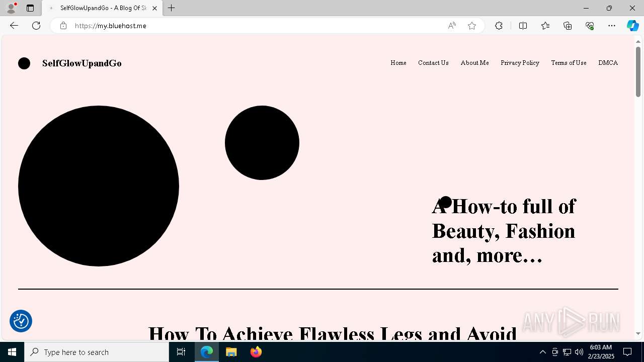Viewport: 644px width, 362px height.
Task: Open the tab actions menu icon
Action: click(x=30, y=8)
